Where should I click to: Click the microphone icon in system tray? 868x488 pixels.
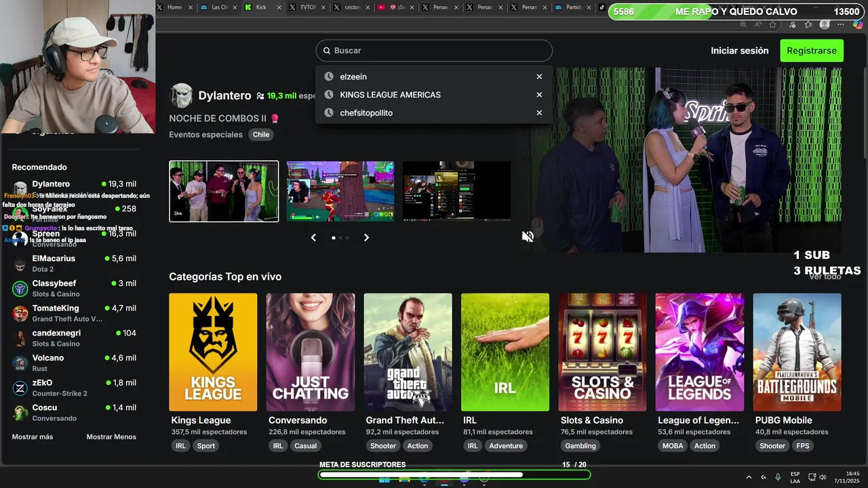click(778, 477)
